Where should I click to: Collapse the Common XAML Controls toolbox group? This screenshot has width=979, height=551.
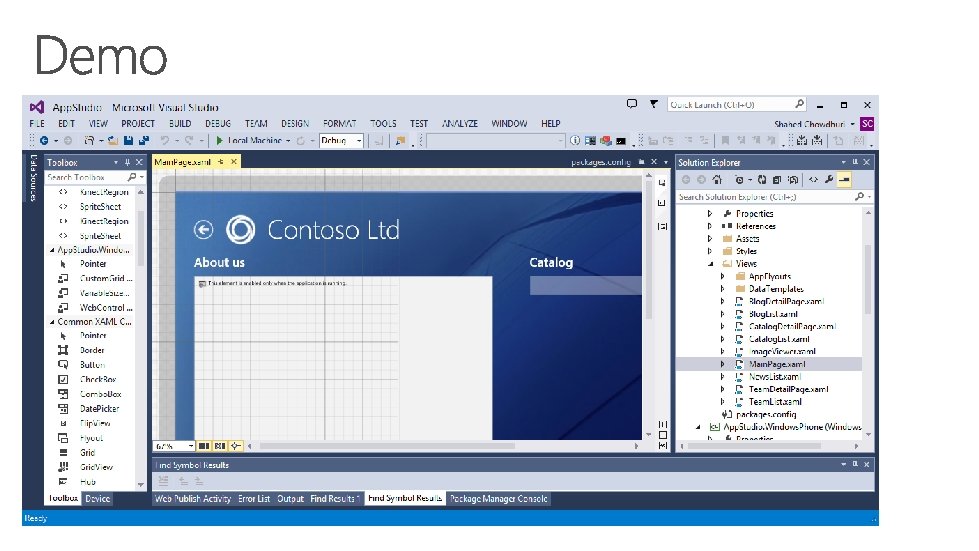pos(52,322)
